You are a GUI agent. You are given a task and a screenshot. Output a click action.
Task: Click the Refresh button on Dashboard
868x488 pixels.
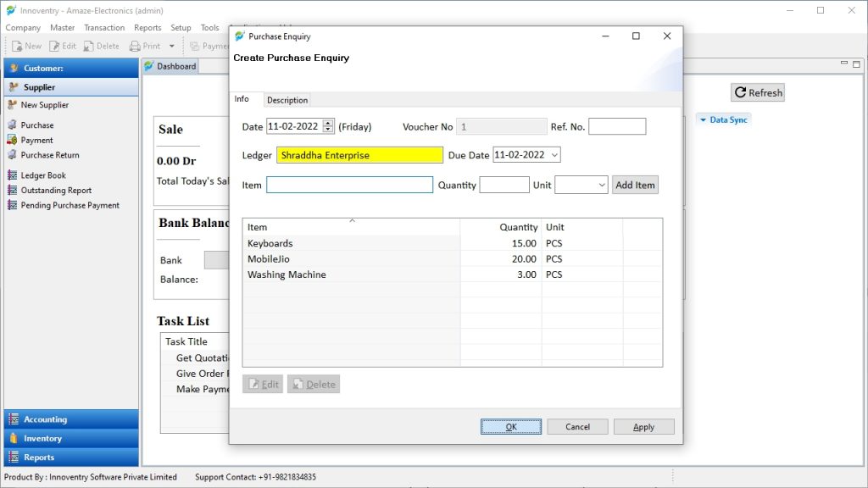tap(758, 92)
